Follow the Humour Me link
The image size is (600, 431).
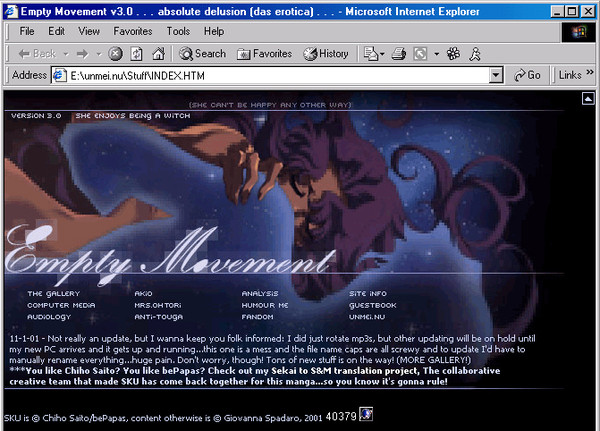pos(265,305)
